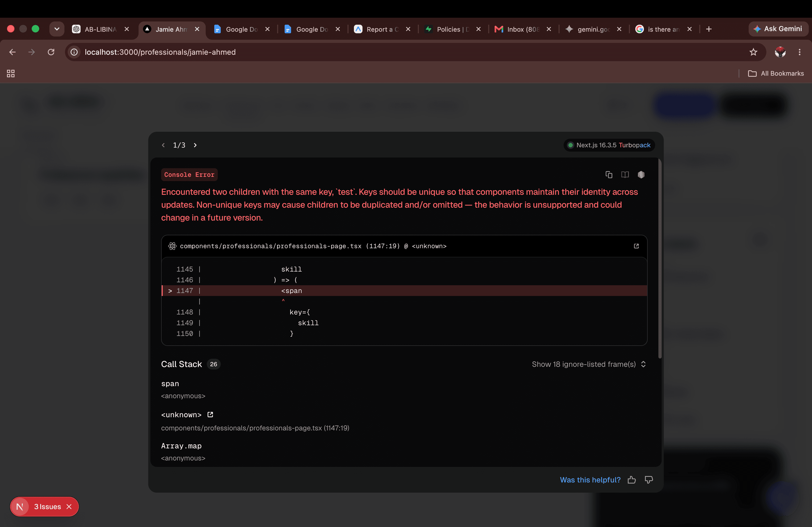The width and height of the screenshot is (812, 527).
Task: Copy the error info with the copy icon
Action: click(x=609, y=174)
